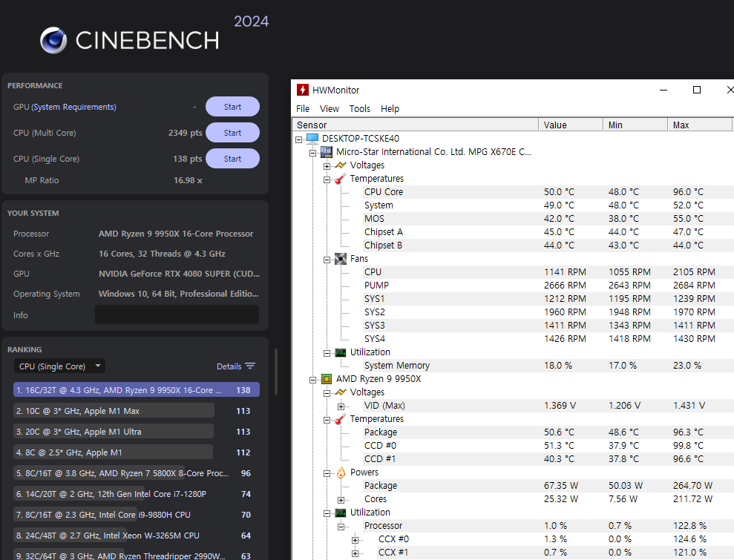Select the Core i7-1280P ranking row
Viewport: 734px width, 560px height.
coord(137,493)
